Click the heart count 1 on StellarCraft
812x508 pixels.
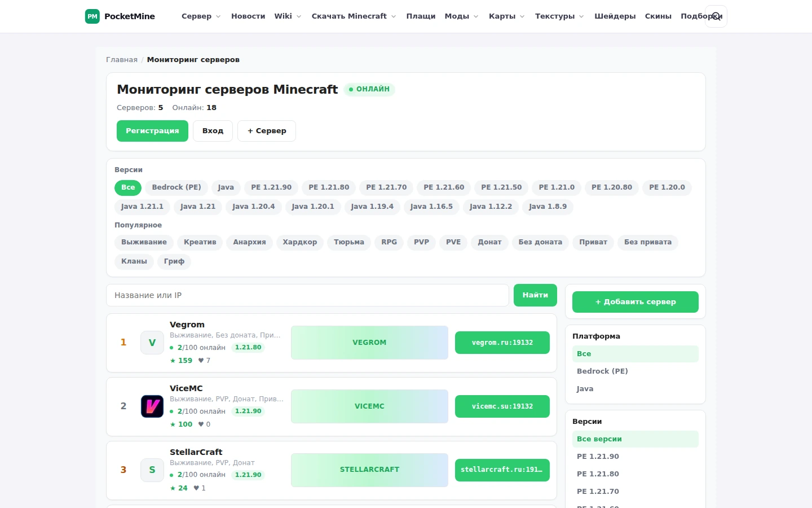tap(200, 488)
